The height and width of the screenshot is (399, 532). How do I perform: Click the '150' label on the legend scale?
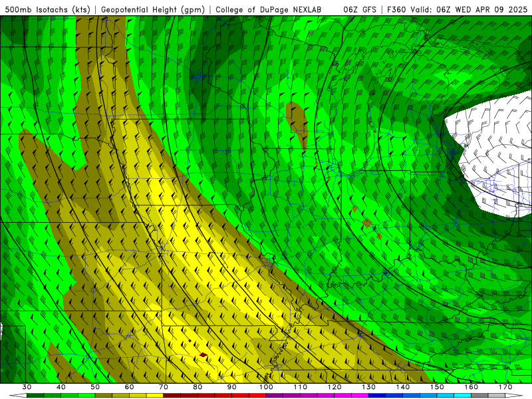tap(437, 387)
